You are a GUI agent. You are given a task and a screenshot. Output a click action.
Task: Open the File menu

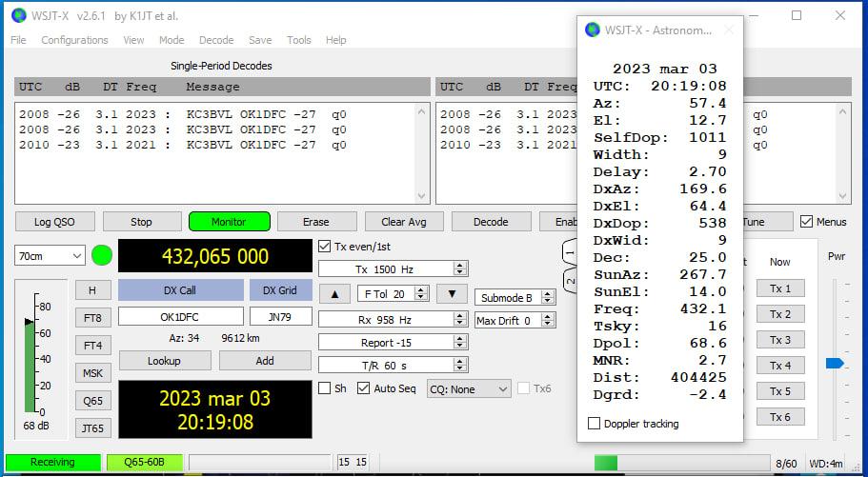coord(18,40)
